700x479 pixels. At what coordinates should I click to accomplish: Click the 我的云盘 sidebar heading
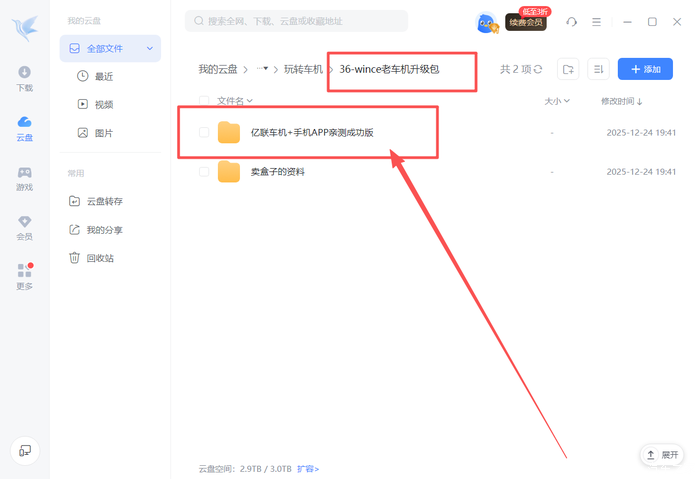[x=84, y=21]
